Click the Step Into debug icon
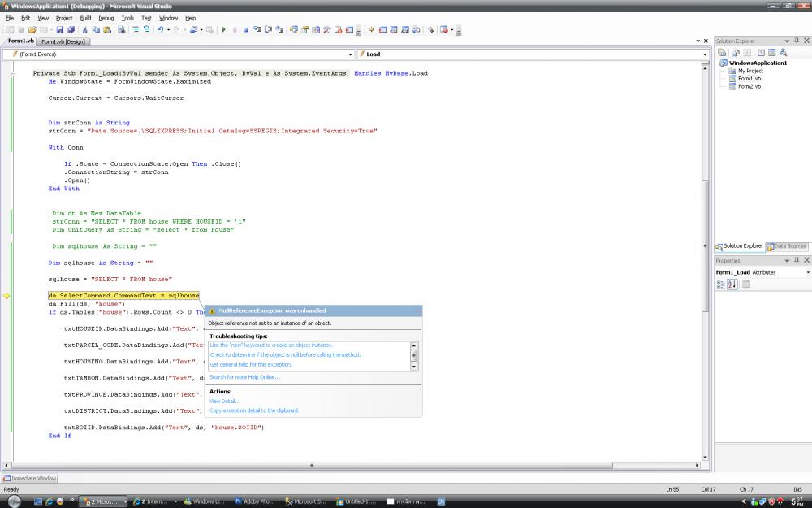 (x=257, y=30)
